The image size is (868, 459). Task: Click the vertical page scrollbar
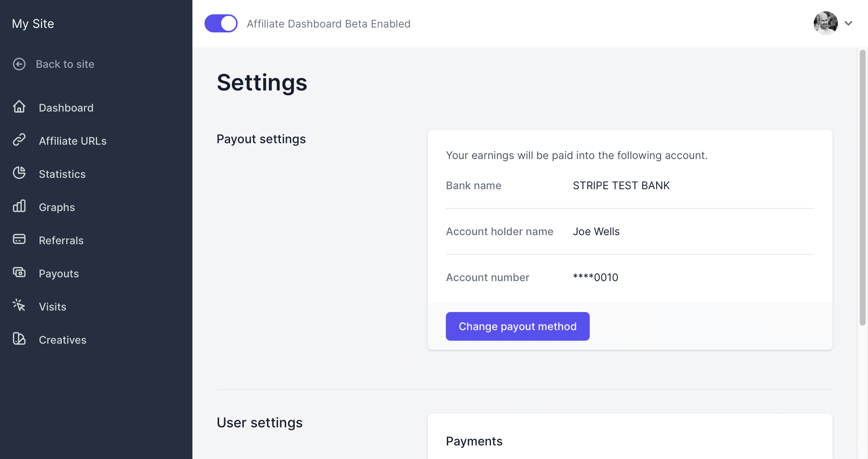point(862,187)
